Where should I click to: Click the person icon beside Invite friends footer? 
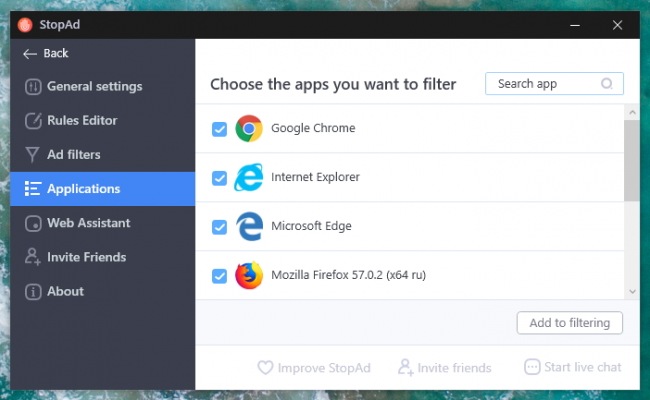coord(405,367)
